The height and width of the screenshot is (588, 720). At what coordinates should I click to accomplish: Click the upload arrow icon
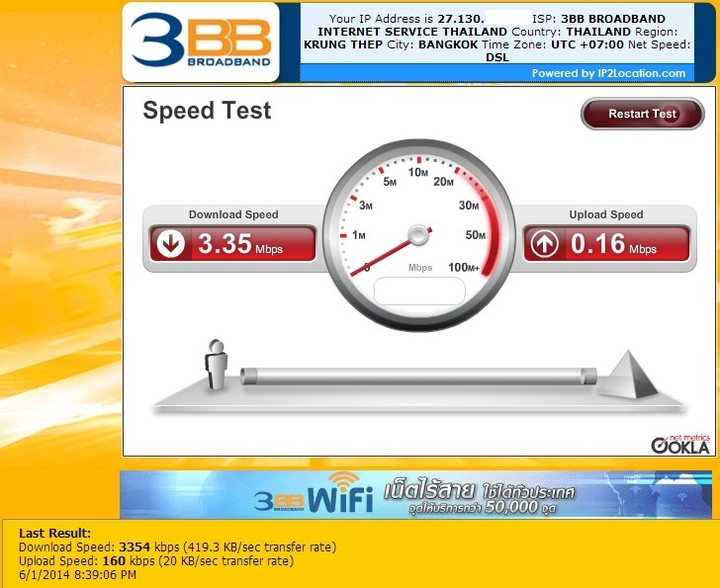(x=545, y=243)
